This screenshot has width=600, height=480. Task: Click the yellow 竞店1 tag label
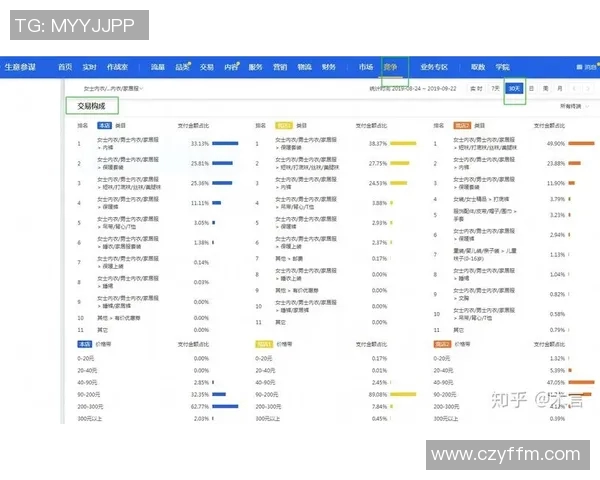[283, 126]
